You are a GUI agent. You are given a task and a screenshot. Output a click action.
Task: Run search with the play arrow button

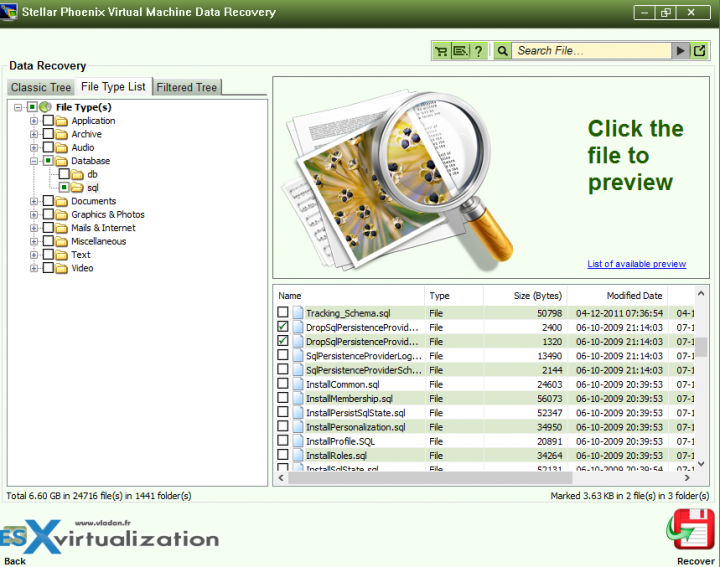680,51
